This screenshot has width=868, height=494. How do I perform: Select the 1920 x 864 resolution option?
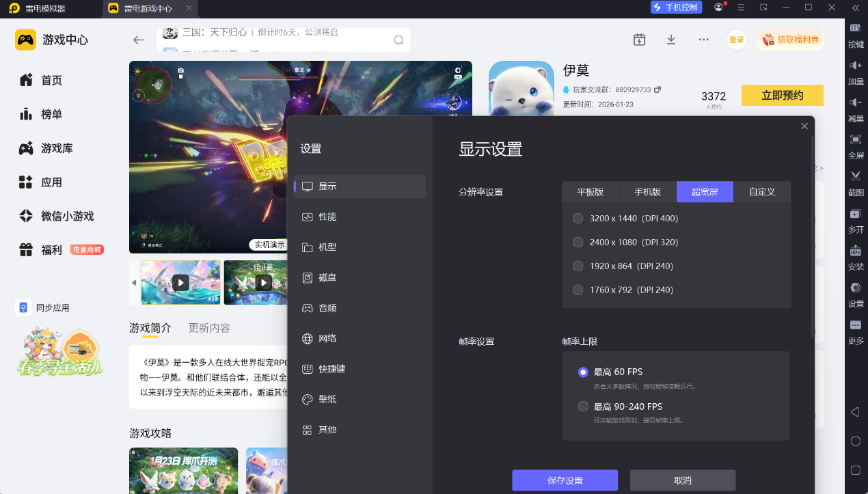tap(578, 266)
